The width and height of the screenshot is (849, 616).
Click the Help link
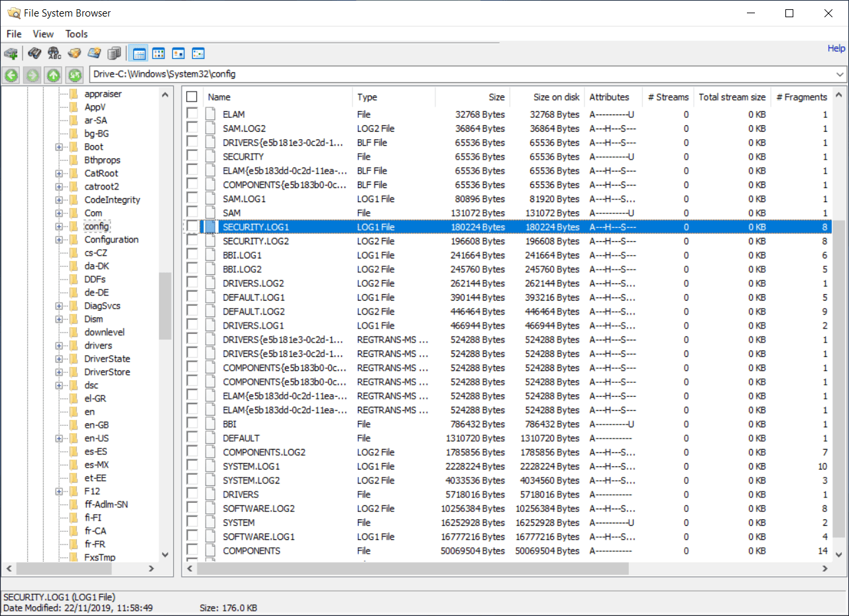point(836,48)
